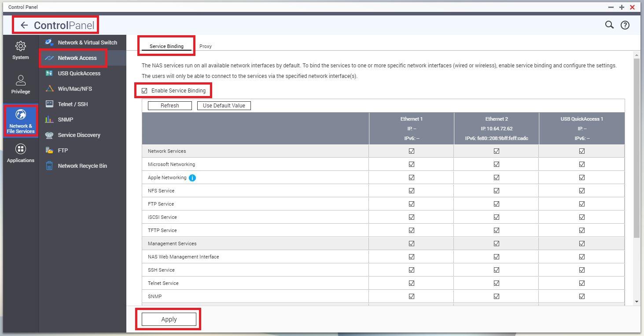Image resolution: width=644 pixels, height=336 pixels.
Task: Open the Privilege user icon
Action: [21, 81]
